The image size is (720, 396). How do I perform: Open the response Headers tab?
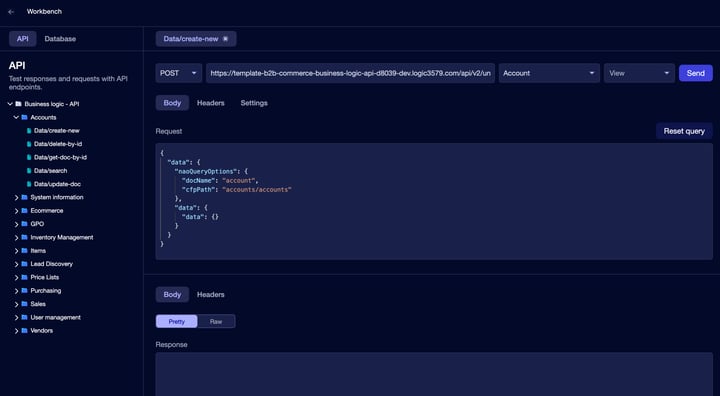211,294
